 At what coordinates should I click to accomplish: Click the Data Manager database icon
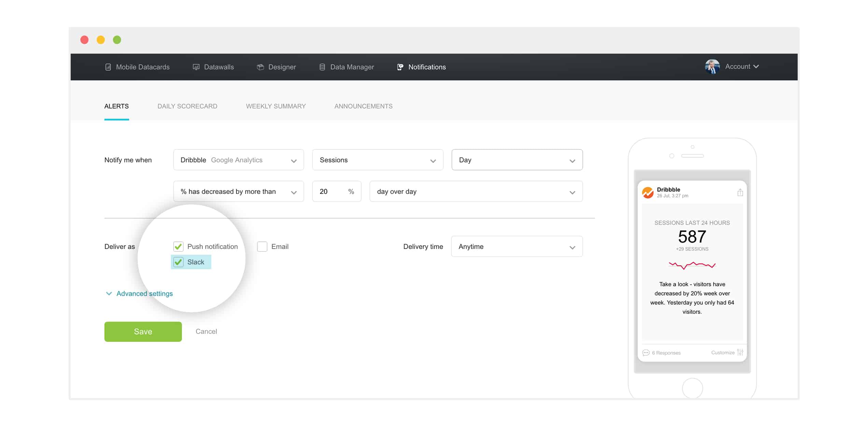pyautogui.click(x=322, y=67)
